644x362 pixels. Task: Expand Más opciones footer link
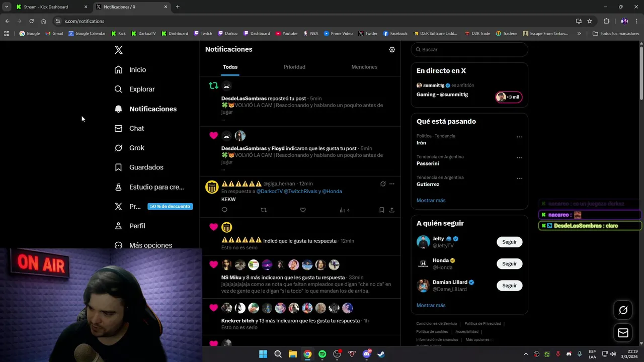point(479,339)
